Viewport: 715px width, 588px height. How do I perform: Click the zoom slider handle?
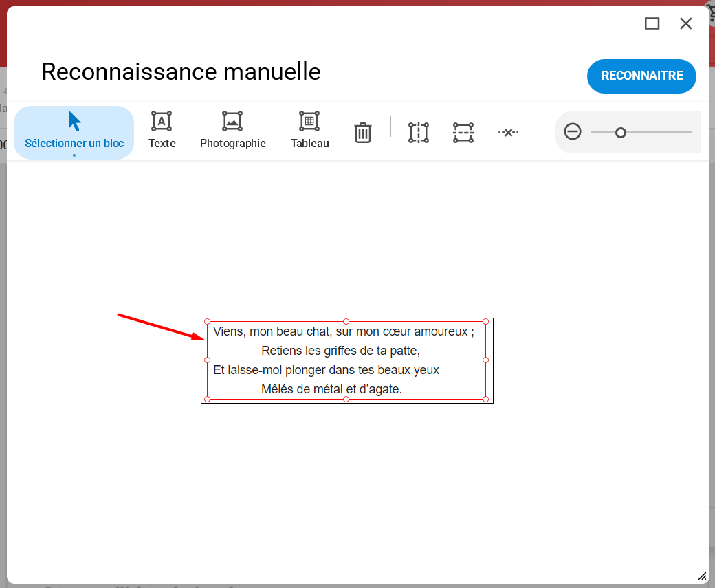coord(621,133)
